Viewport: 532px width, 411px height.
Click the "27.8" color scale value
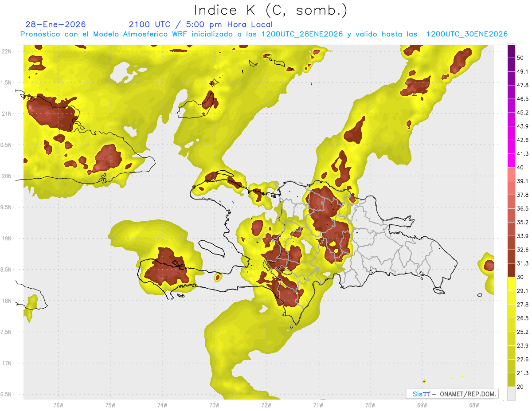(x=523, y=304)
